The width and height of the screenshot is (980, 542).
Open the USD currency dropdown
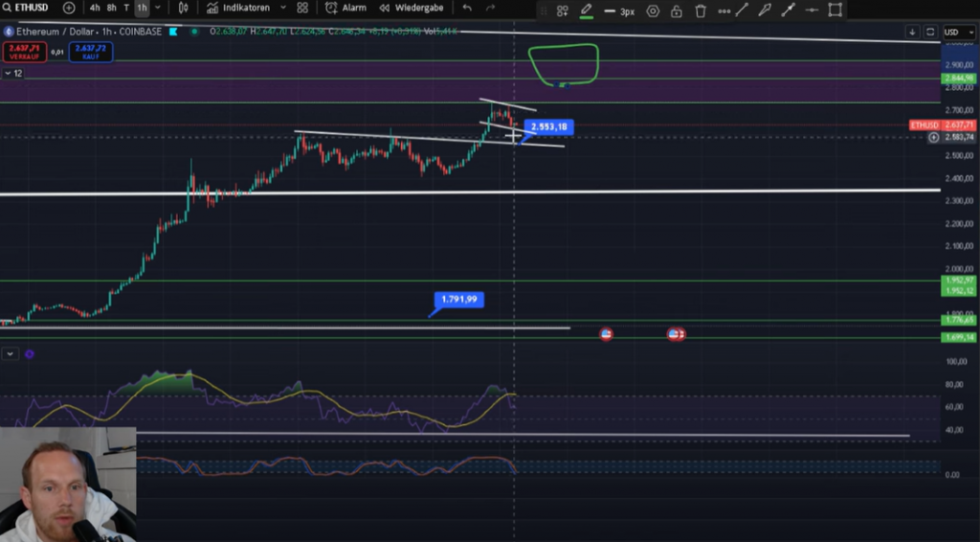pos(959,32)
